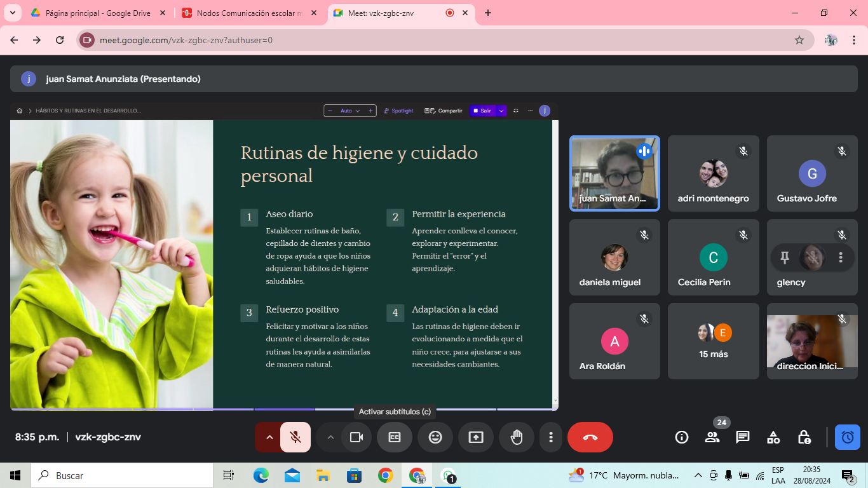The width and height of the screenshot is (868, 488).
Task: Activate subtitles with the captions button
Action: (x=395, y=437)
